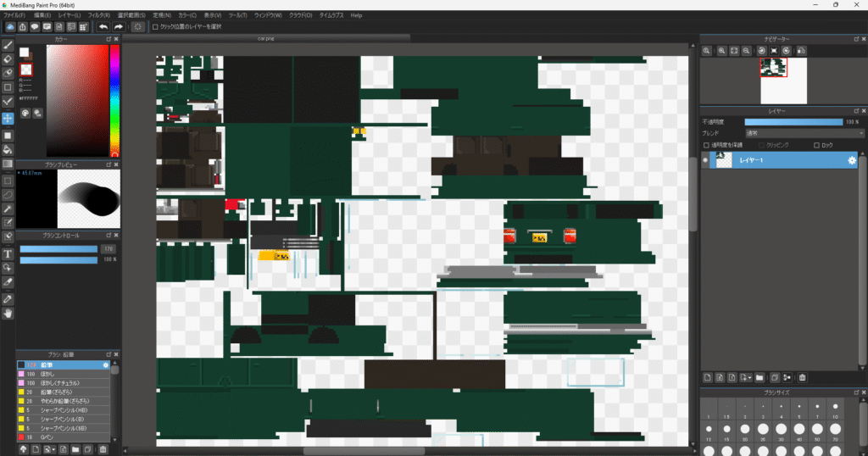
Task: Select the シャープペンシル(HB) brush
Action: [x=64, y=410]
